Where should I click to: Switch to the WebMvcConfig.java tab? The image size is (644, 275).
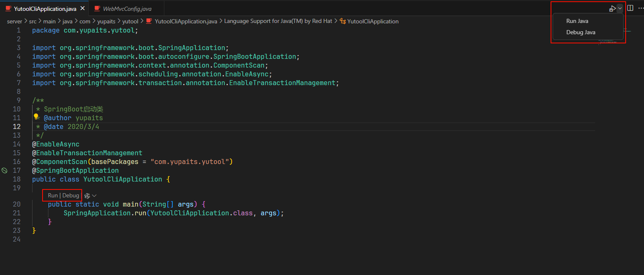[x=127, y=8]
